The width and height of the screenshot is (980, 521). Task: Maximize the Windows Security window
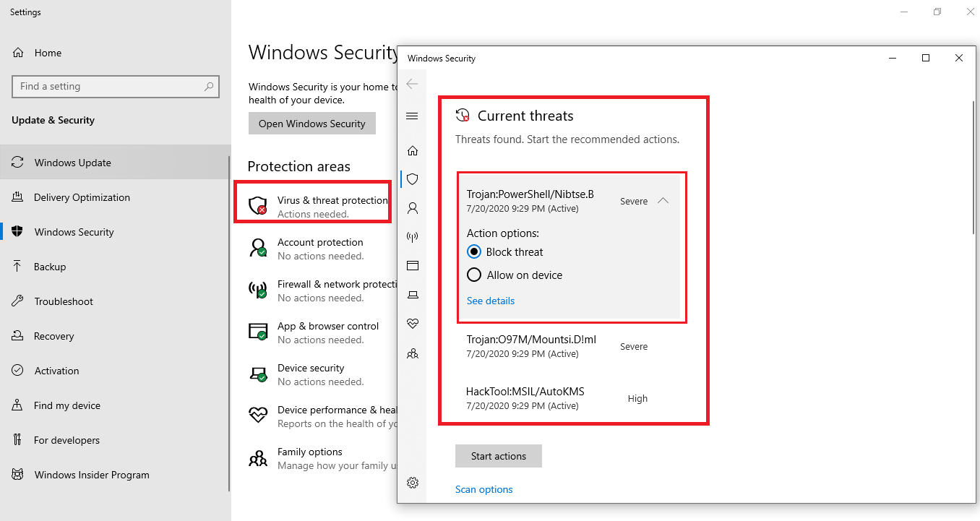click(926, 58)
